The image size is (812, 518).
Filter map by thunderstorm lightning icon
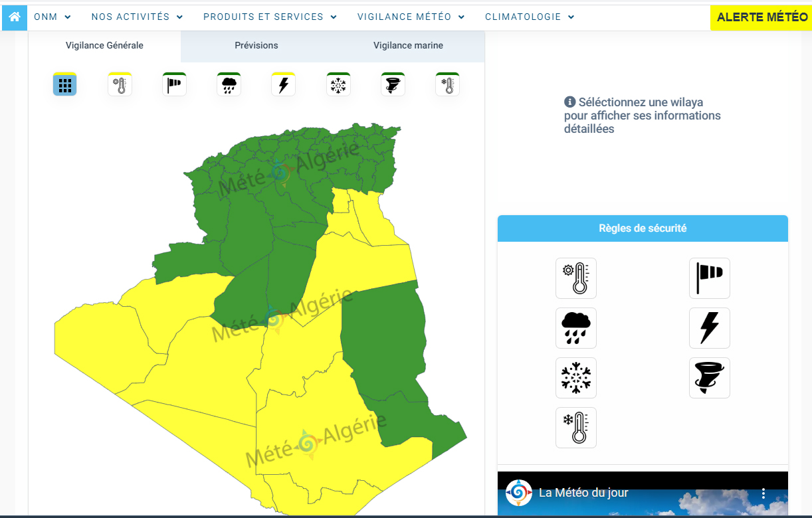(x=284, y=84)
